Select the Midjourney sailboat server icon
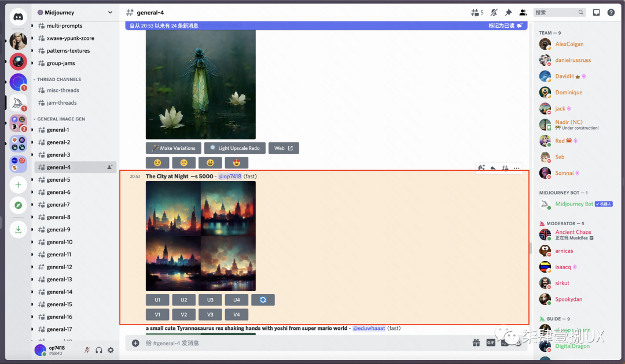 pos(17,103)
